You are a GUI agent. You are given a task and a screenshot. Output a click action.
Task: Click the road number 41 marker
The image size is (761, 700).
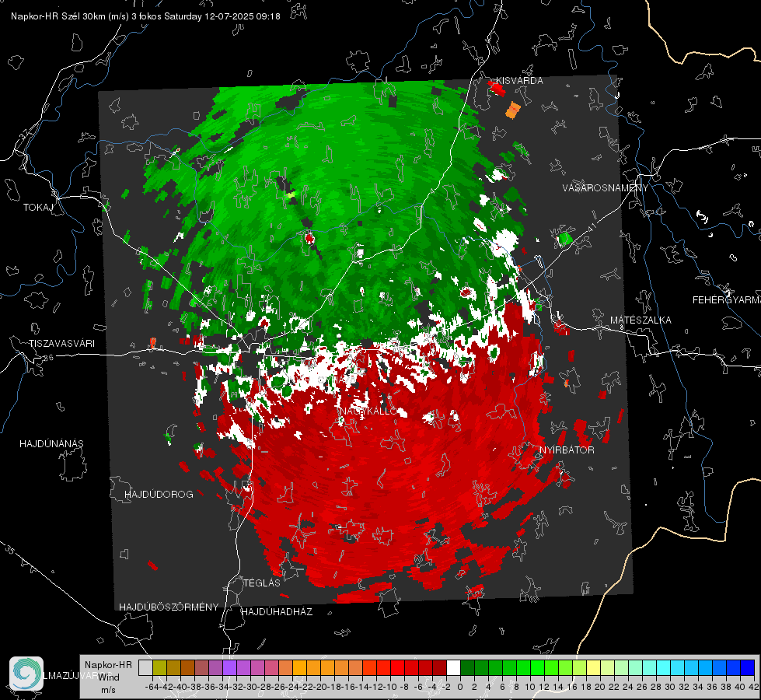point(591,227)
